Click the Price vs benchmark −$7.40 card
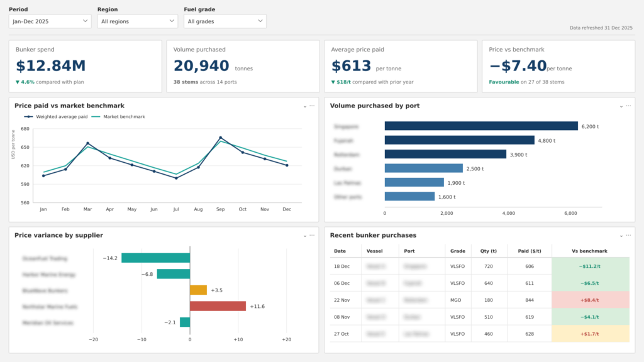This screenshot has height=362, width=644. (x=558, y=67)
